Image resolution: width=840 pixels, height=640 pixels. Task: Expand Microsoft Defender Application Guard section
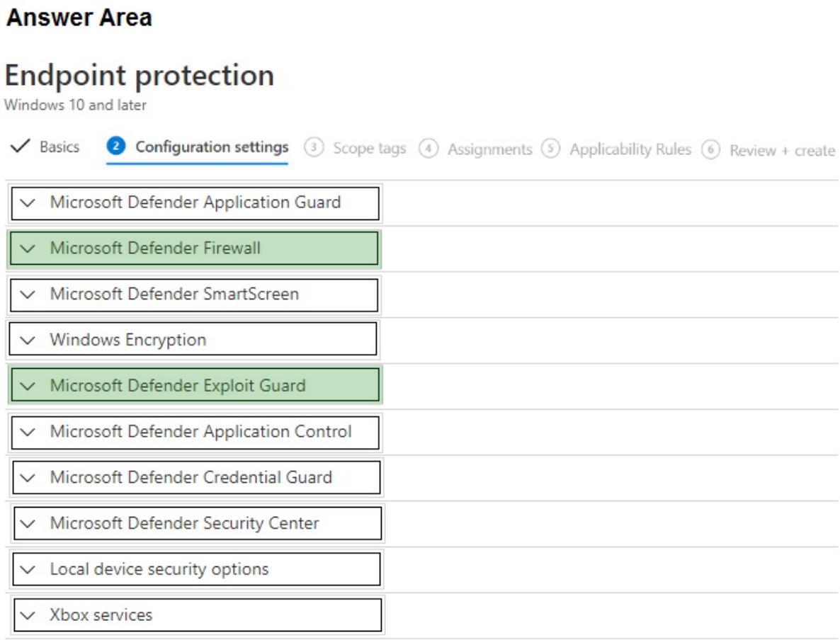(x=195, y=202)
